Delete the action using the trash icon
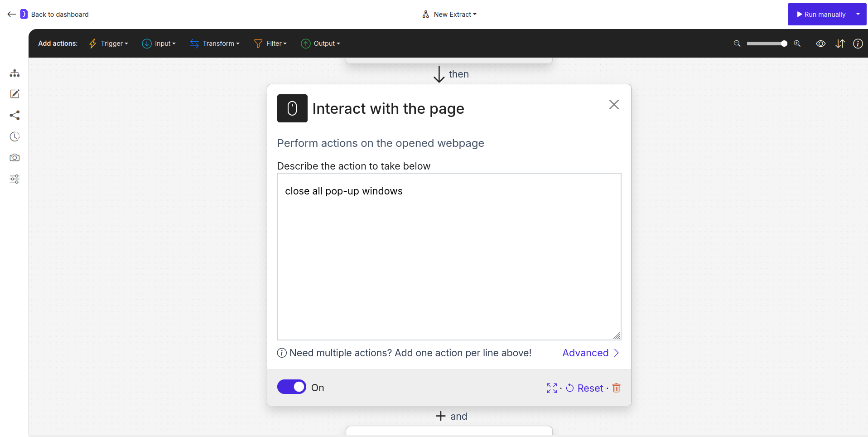 (x=616, y=388)
